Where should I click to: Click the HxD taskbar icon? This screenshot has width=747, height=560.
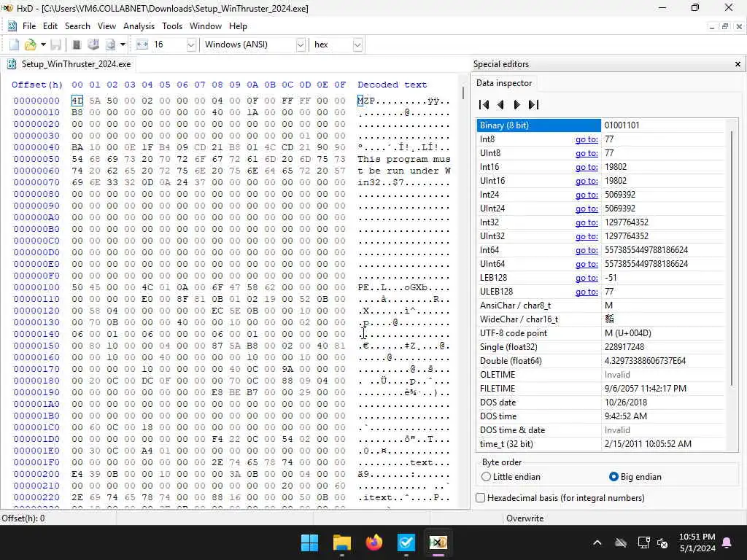[x=438, y=542]
